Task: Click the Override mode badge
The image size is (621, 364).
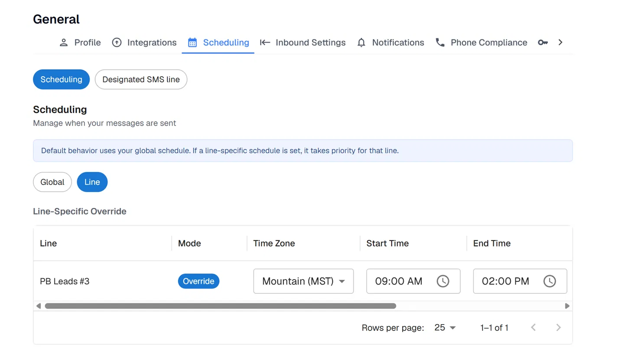Action: 199,281
